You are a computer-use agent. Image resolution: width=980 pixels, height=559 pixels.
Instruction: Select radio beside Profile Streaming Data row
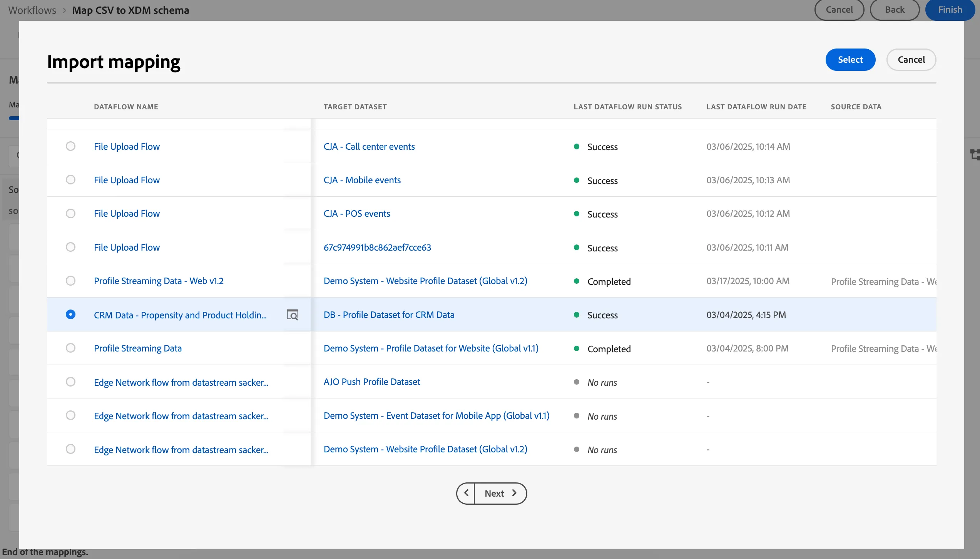(70, 348)
